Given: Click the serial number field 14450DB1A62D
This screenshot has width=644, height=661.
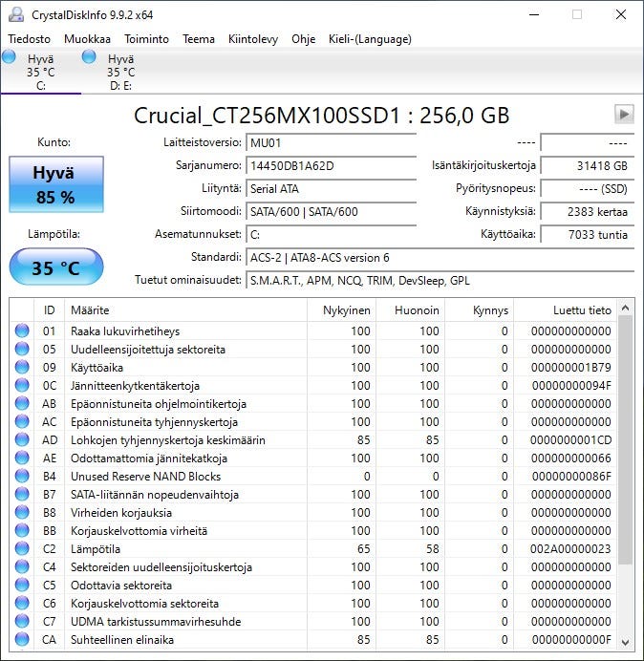Looking at the screenshot, I should [331, 165].
